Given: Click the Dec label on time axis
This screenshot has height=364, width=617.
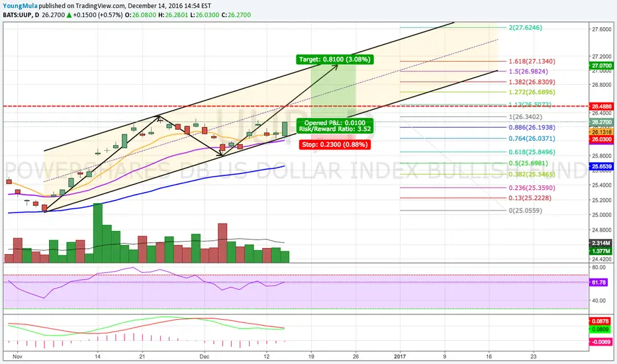Looking at the screenshot, I should click(204, 357).
